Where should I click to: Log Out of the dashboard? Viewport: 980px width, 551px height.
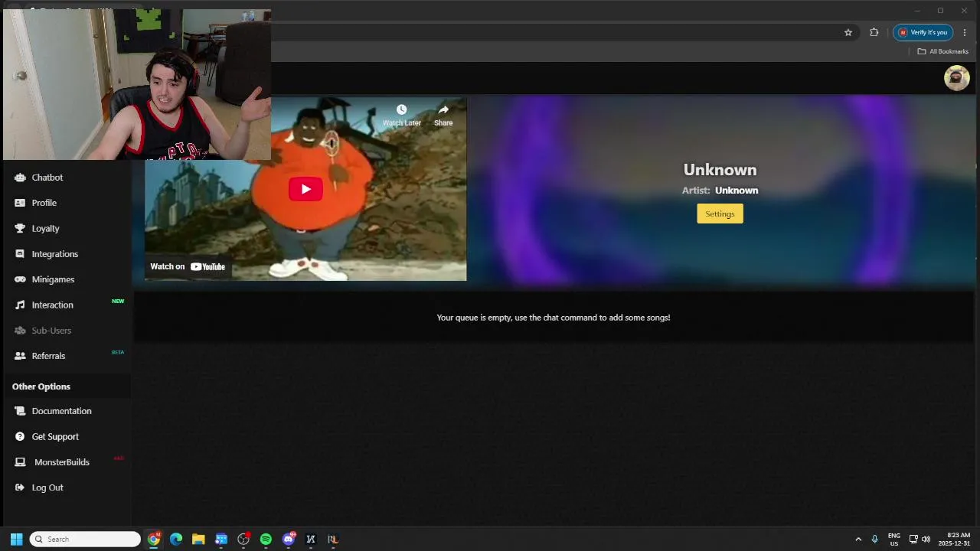pos(47,487)
